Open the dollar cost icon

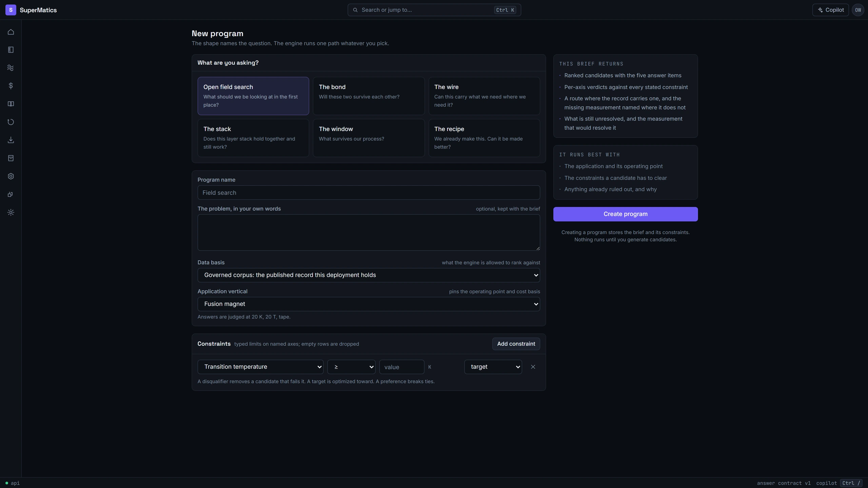[11, 86]
